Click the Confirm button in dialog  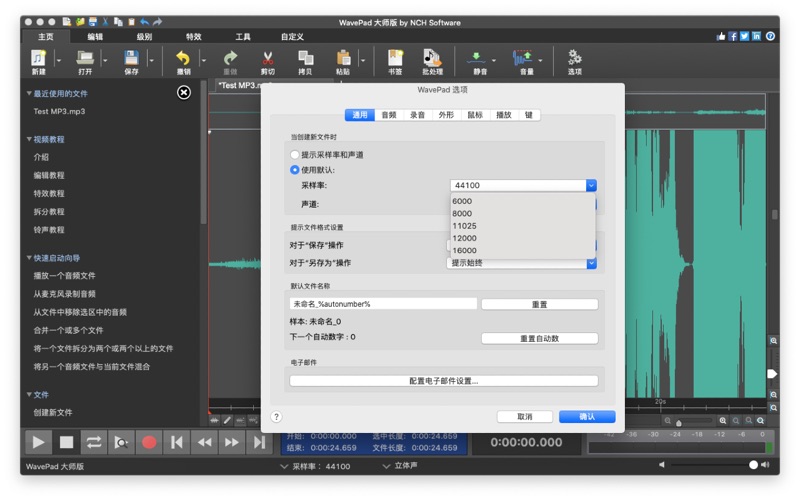pyautogui.click(x=586, y=417)
